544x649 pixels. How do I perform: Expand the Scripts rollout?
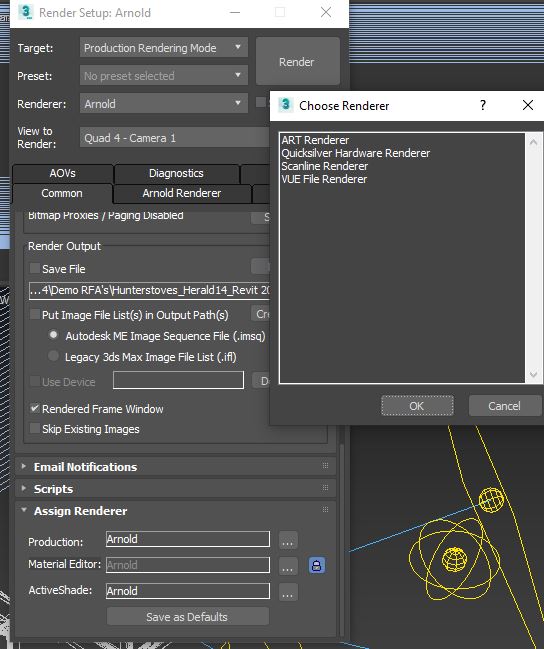coord(24,488)
